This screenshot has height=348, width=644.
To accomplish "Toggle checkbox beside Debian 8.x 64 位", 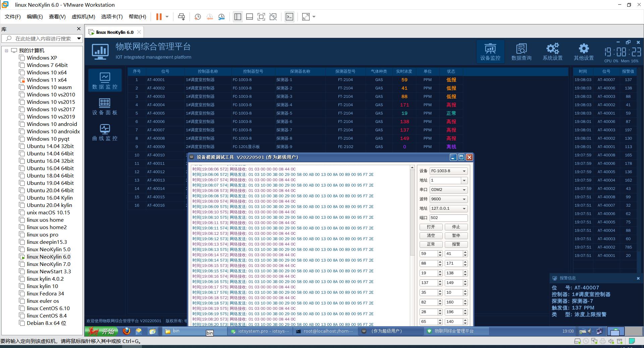I will click(22, 323).
